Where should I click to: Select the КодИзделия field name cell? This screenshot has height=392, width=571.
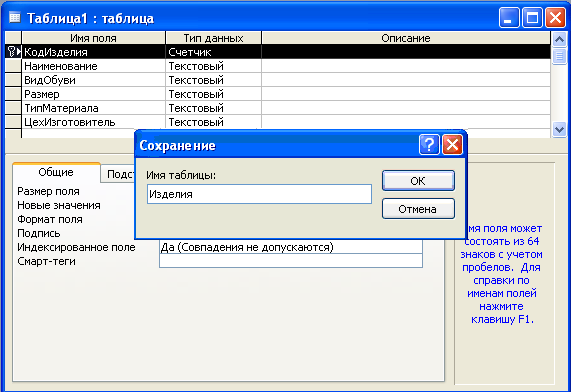point(94,52)
